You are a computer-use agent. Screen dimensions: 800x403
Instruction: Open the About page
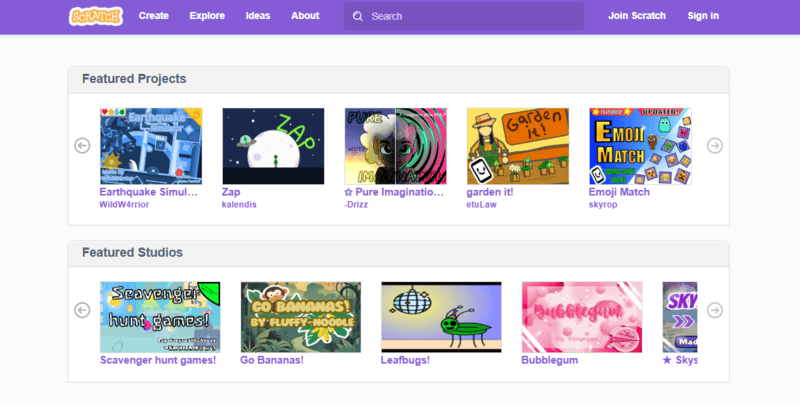pos(305,16)
